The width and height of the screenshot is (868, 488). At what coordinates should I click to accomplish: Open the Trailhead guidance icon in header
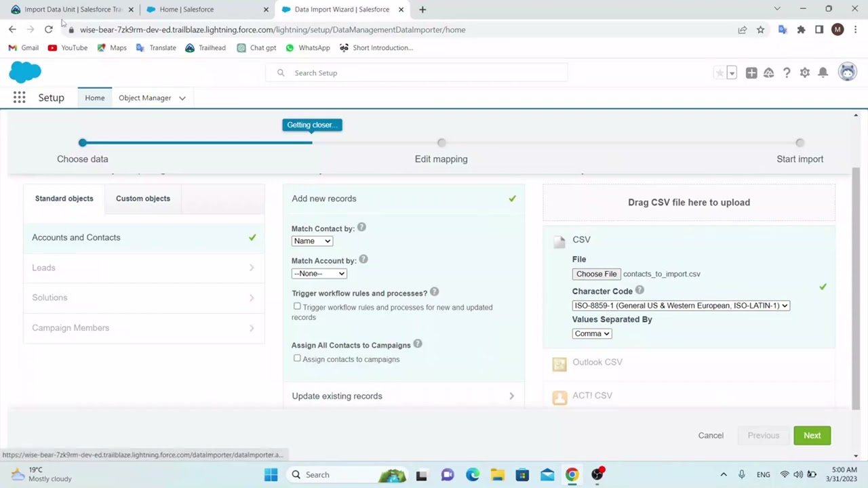[769, 73]
